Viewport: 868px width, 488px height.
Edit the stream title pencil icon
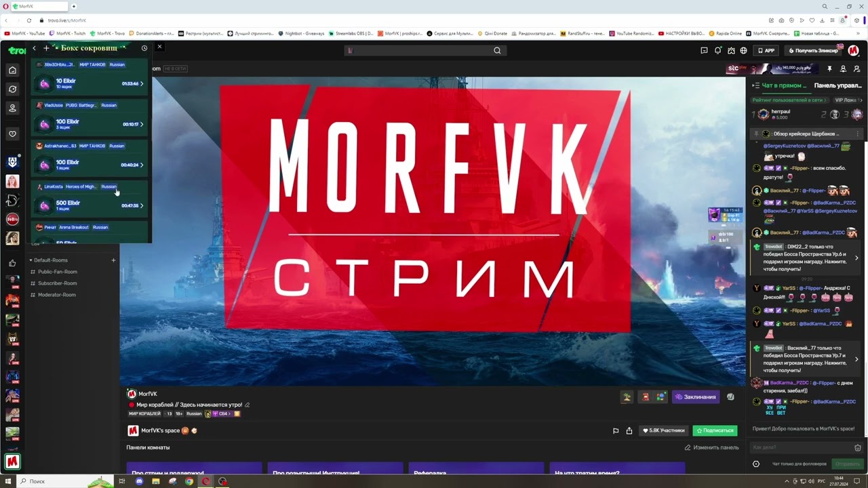click(248, 405)
